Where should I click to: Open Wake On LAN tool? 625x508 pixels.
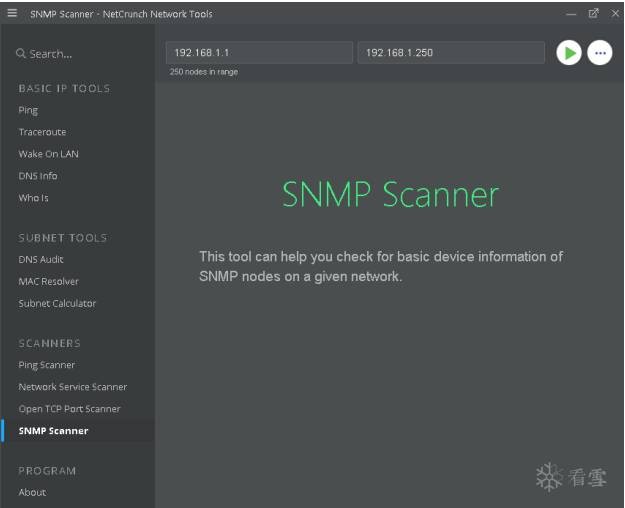click(x=48, y=154)
